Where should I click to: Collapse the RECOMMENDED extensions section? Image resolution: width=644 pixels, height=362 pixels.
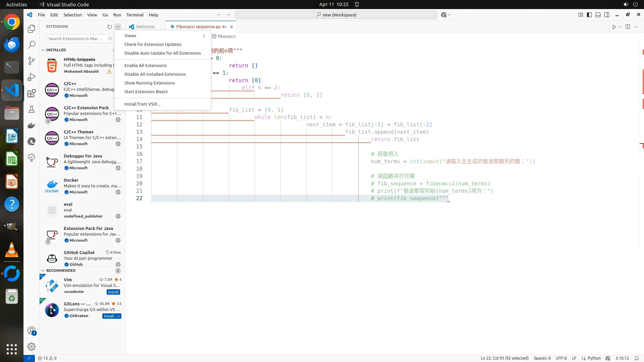pos(43,270)
